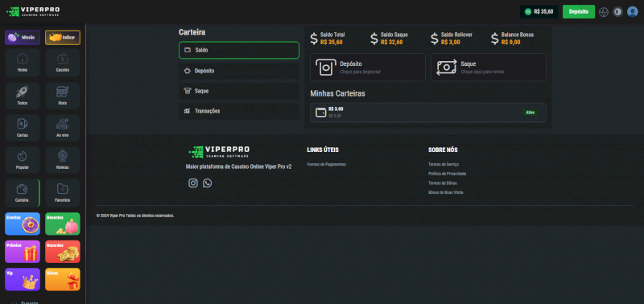Open the user profile avatar
Screen dimensions: 644x304
[x=633, y=12]
